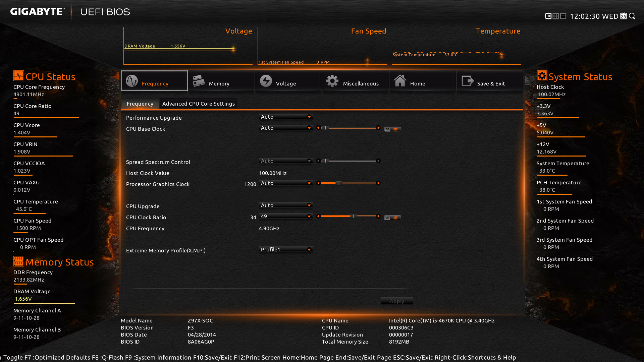Expand the Spread Spectrum Control dropdown
The image size is (644, 362).
point(286,161)
